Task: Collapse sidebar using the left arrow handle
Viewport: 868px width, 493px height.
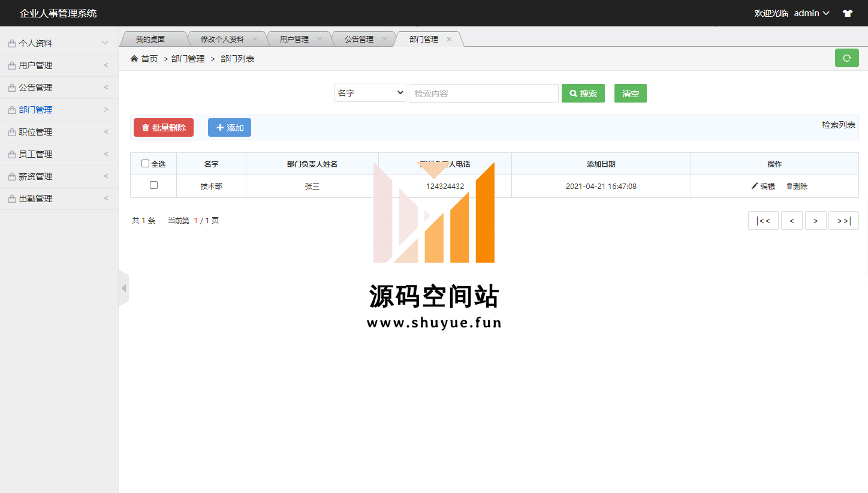Action: click(123, 288)
